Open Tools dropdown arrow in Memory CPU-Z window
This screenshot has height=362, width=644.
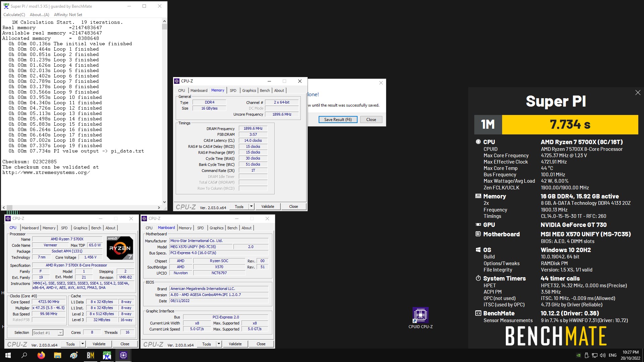click(251, 206)
